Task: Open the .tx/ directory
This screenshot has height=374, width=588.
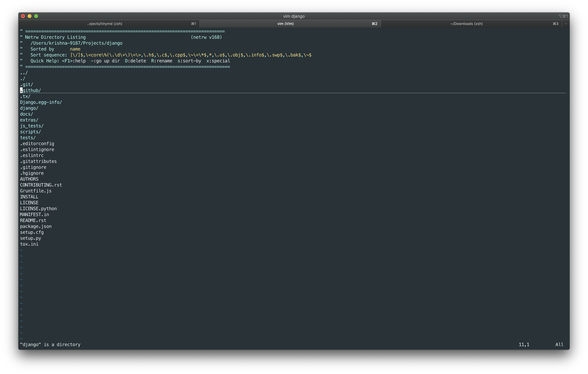Action: (25, 96)
